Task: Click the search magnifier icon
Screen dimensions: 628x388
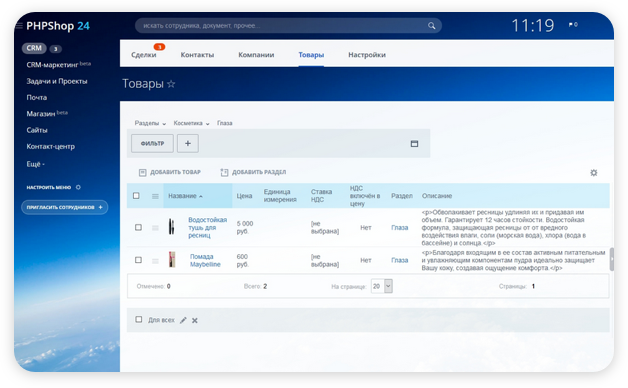Action: 431,26
